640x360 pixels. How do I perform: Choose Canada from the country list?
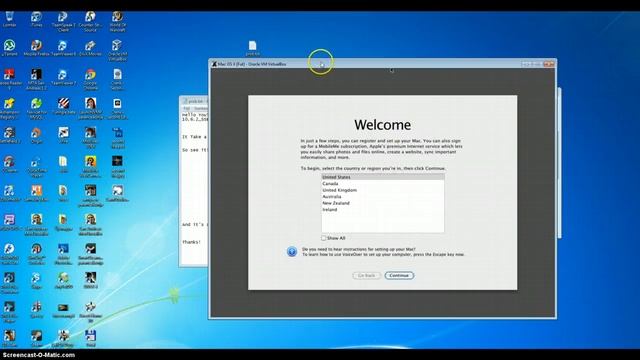click(383, 184)
